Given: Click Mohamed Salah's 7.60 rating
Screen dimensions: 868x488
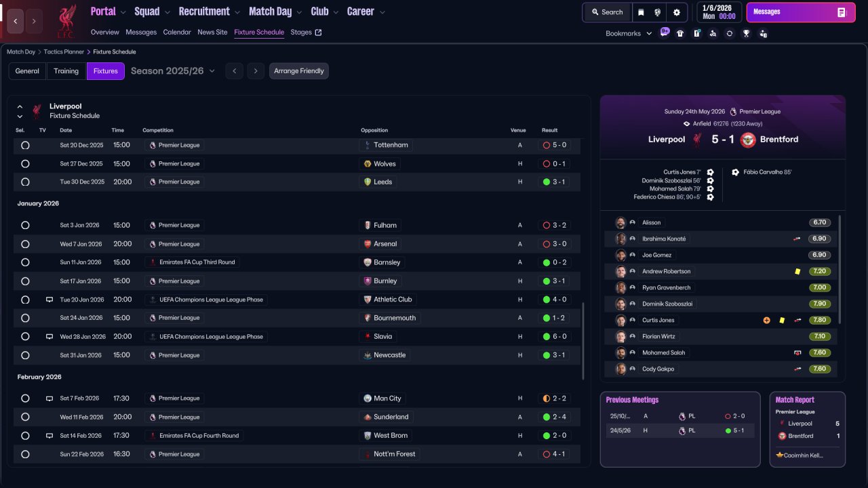Looking at the screenshot, I should 819,352.
